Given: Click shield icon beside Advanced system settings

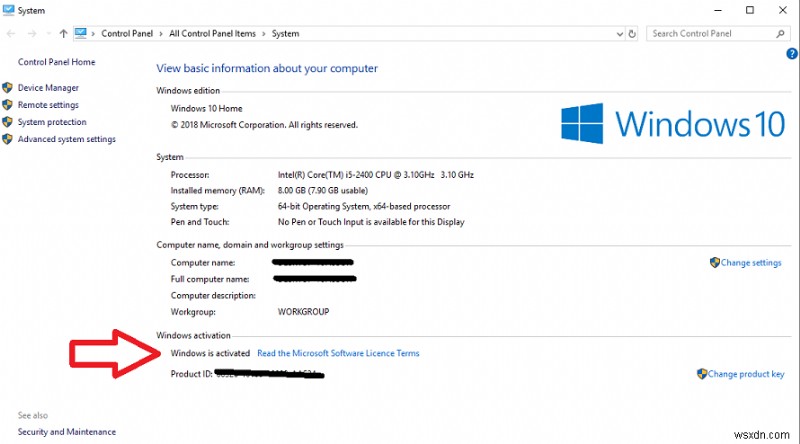Looking at the screenshot, I should tap(7, 139).
